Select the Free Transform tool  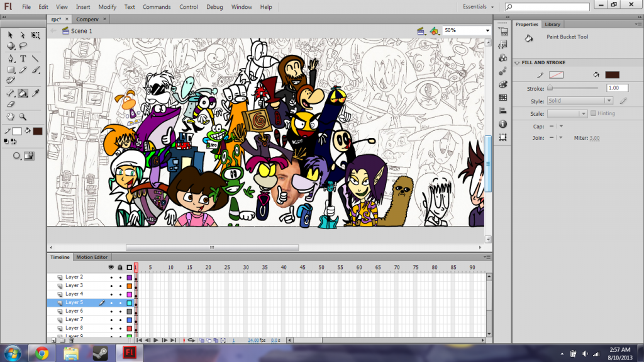(x=36, y=35)
